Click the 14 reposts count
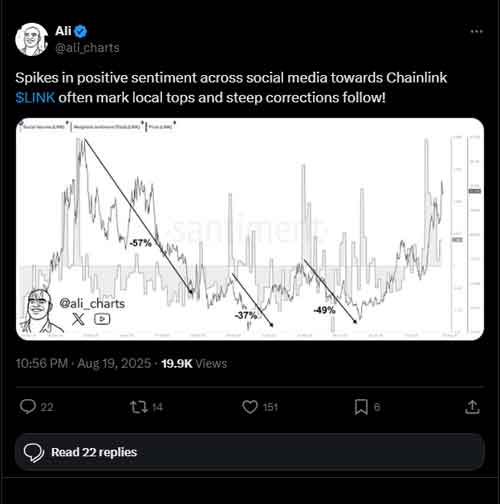This screenshot has height=504, width=500. [x=157, y=407]
